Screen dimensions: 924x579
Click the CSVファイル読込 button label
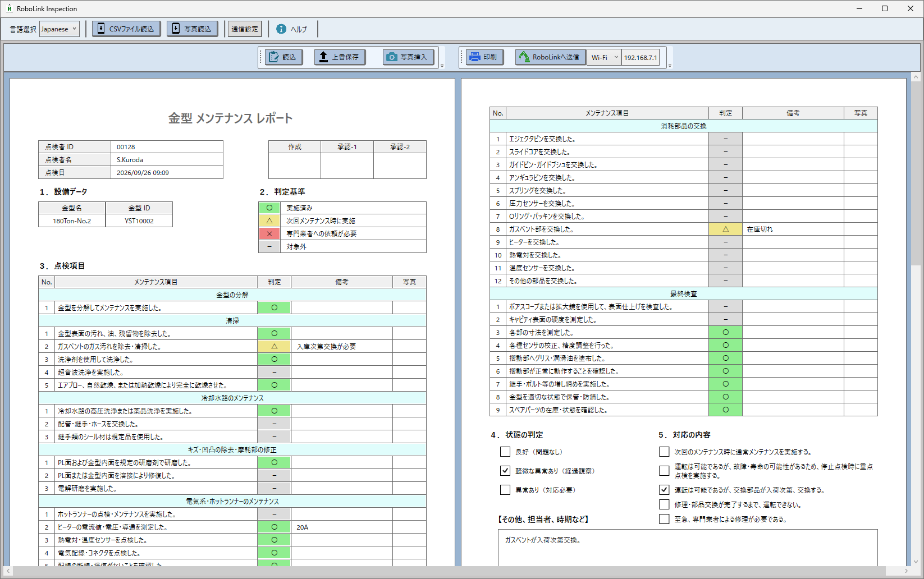(x=131, y=29)
